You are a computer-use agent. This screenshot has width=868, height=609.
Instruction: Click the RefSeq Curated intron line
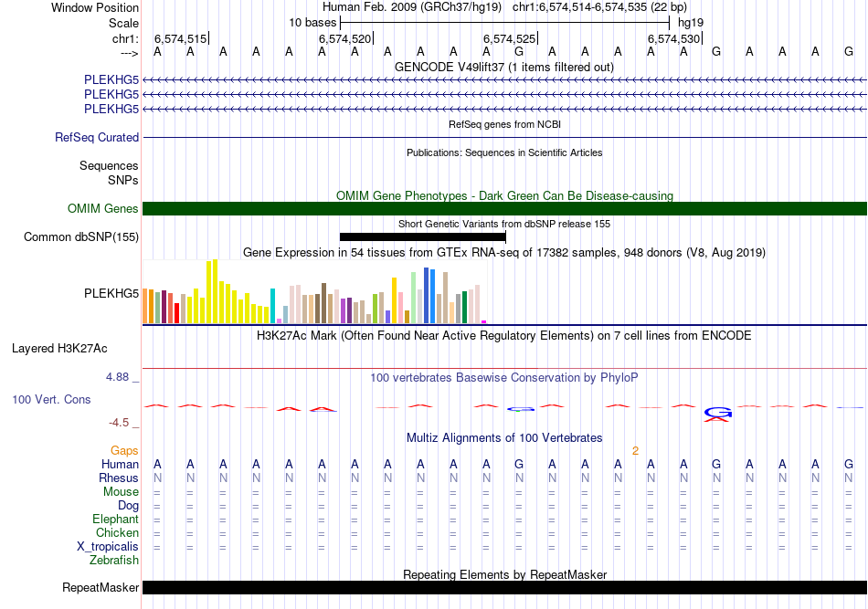click(x=505, y=137)
